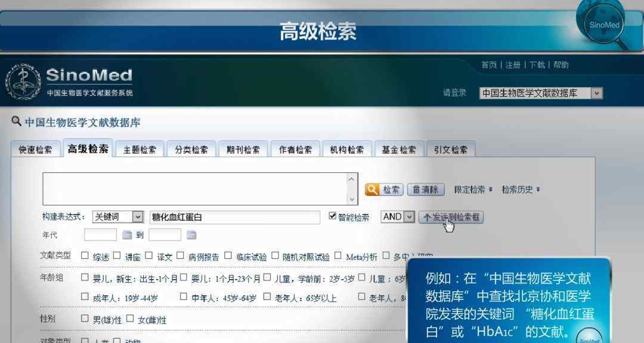Click scroll down arrow in query box

351,199
